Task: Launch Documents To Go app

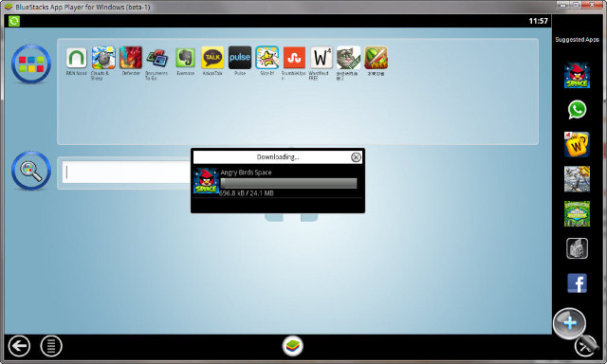Action: pyautogui.click(x=157, y=59)
